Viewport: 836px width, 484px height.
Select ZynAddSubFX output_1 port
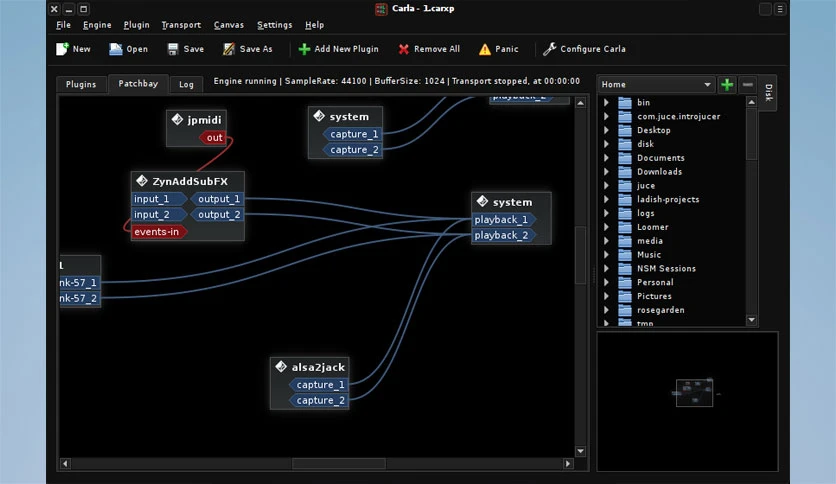tap(218, 199)
